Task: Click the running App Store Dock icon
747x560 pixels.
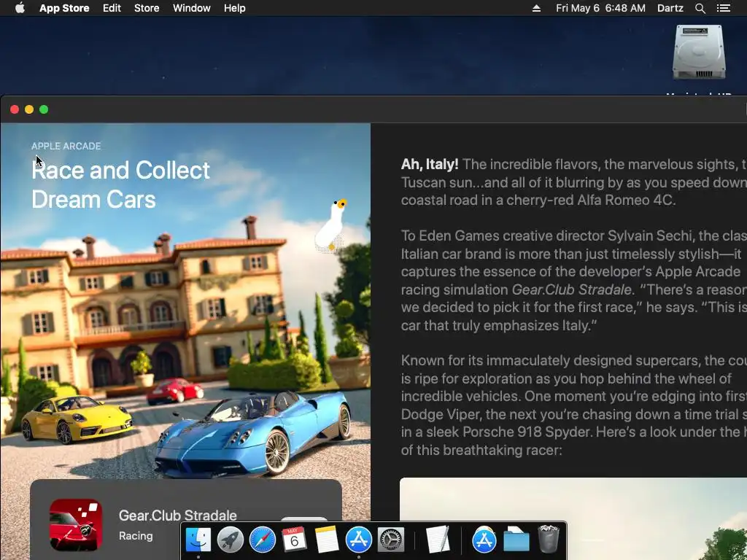Action: (x=359, y=540)
